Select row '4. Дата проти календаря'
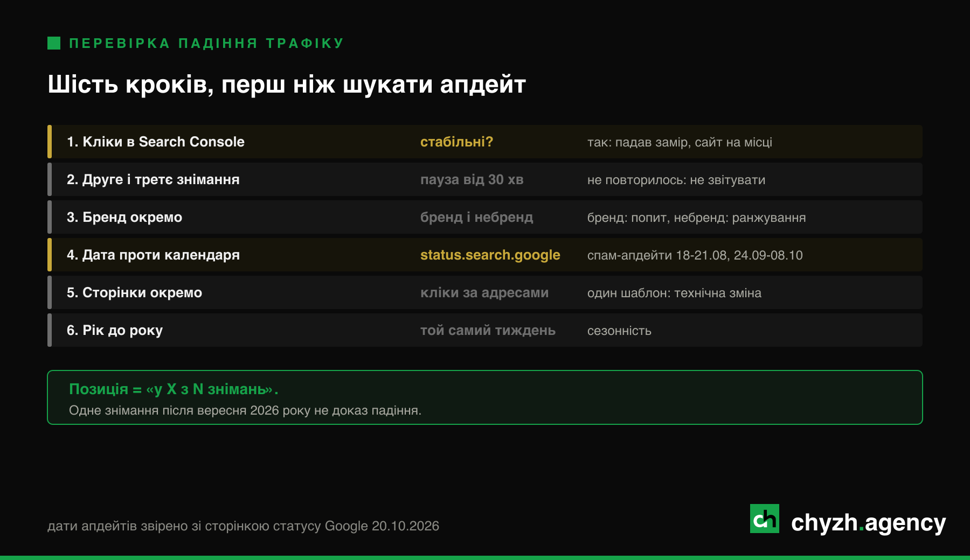The width and height of the screenshot is (970, 560). (485, 255)
